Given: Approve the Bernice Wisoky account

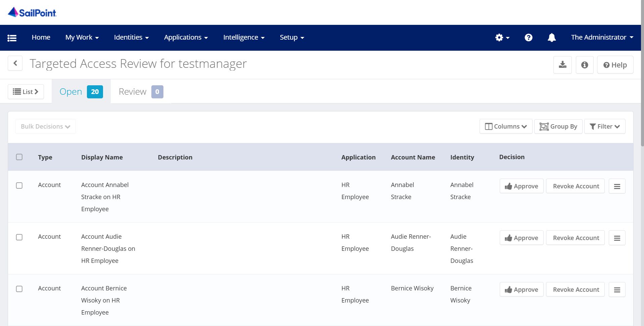Looking at the screenshot, I should (x=521, y=290).
